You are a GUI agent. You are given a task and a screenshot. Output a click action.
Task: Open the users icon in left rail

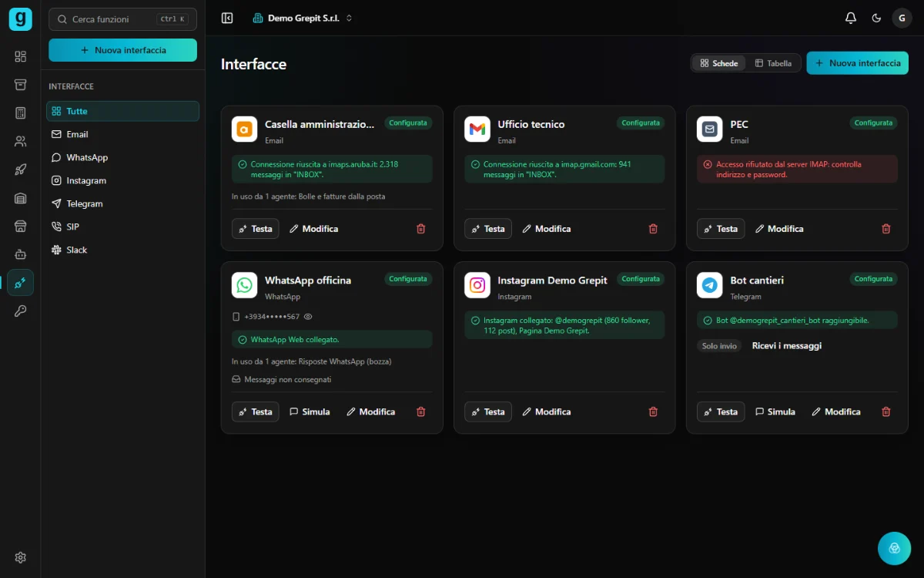[20, 142]
